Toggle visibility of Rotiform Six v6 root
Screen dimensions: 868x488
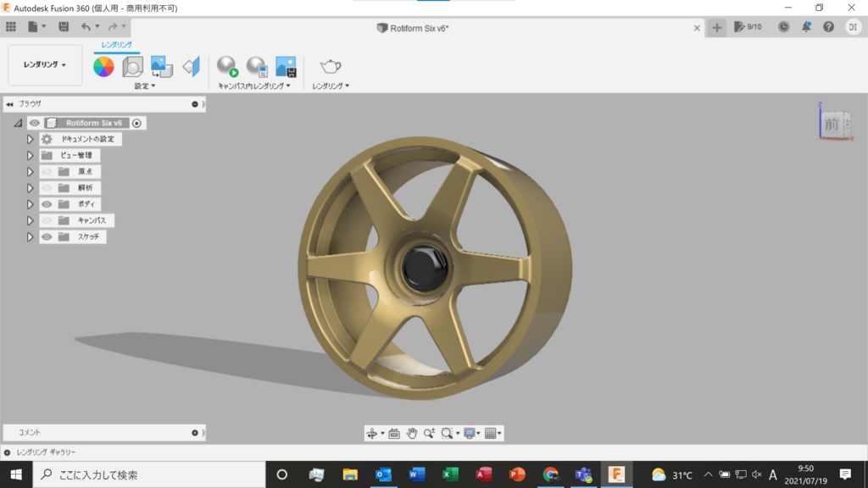point(34,123)
